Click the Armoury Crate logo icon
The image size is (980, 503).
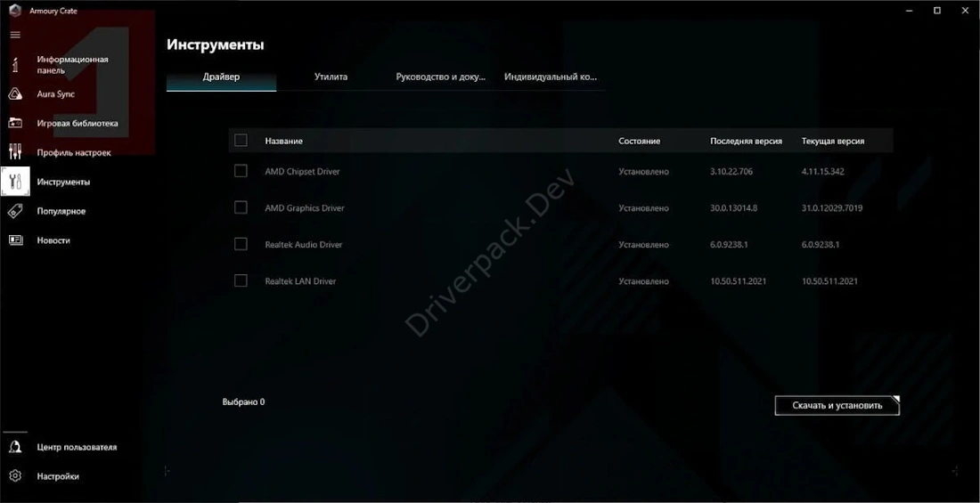click(15, 11)
